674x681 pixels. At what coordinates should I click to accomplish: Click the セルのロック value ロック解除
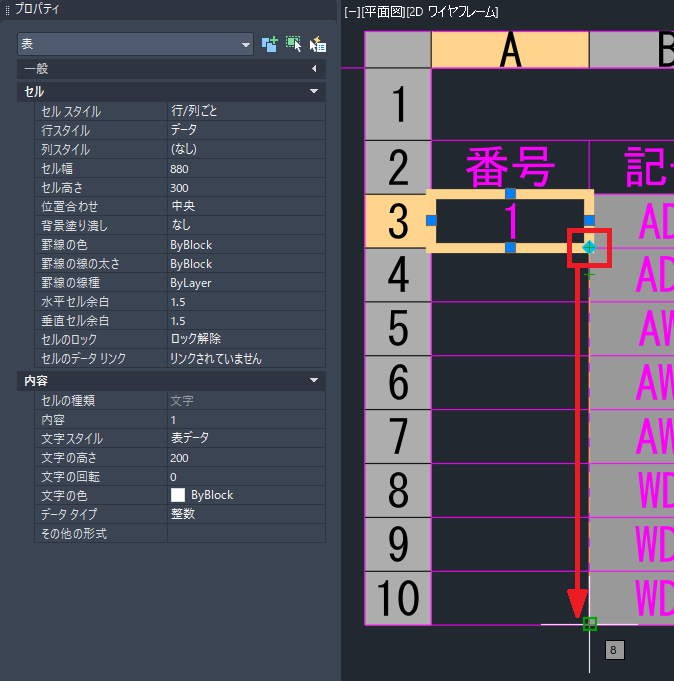(x=245, y=339)
